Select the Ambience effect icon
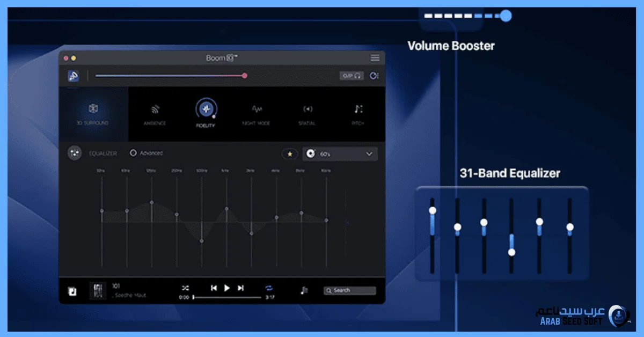Image resolution: width=644 pixels, height=337 pixels. 156,110
